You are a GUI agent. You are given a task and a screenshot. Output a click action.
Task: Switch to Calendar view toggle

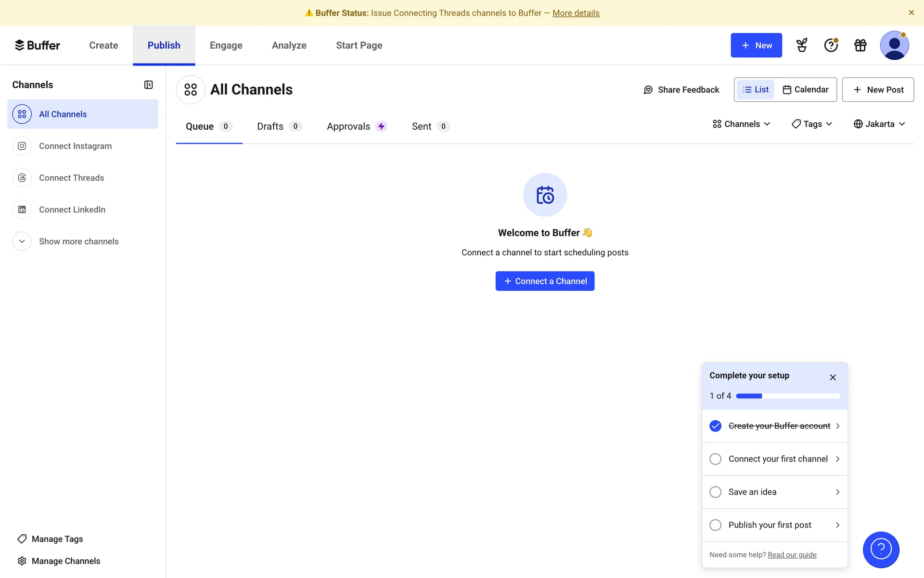click(806, 90)
